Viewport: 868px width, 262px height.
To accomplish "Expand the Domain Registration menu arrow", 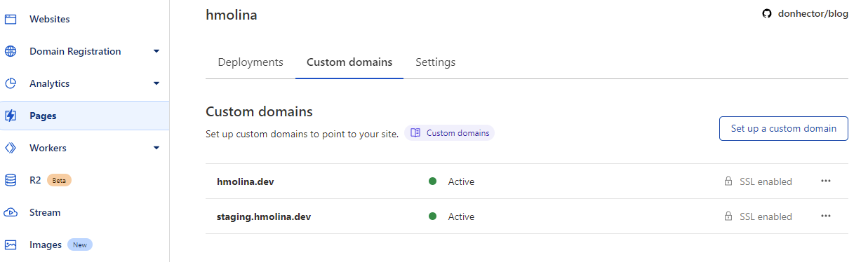I will 156,51.
